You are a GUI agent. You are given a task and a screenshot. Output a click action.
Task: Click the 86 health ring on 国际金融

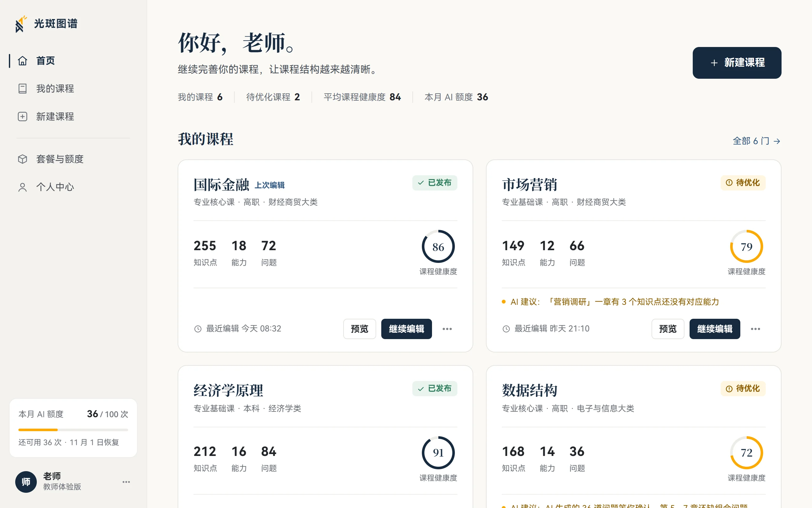click(438, 247)
